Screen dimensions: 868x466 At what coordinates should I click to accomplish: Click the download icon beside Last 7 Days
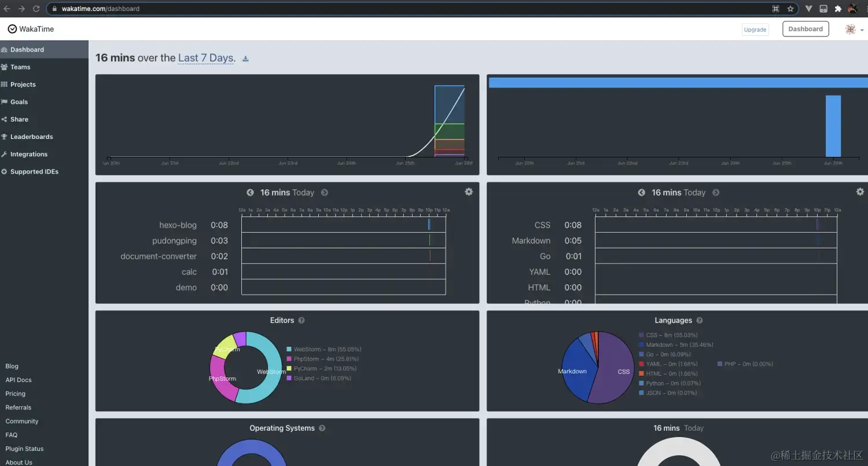[245, 58]
